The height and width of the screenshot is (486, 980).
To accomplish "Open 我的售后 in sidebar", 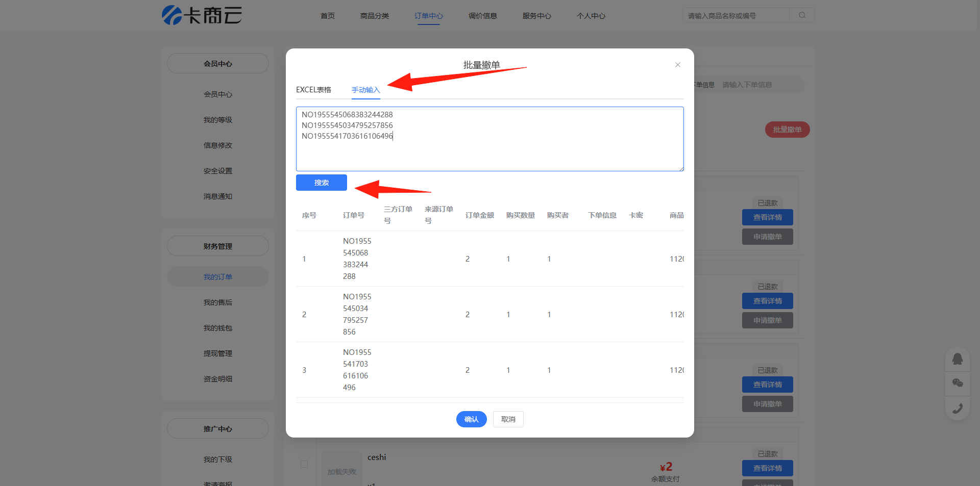I will tap(217, 302).
